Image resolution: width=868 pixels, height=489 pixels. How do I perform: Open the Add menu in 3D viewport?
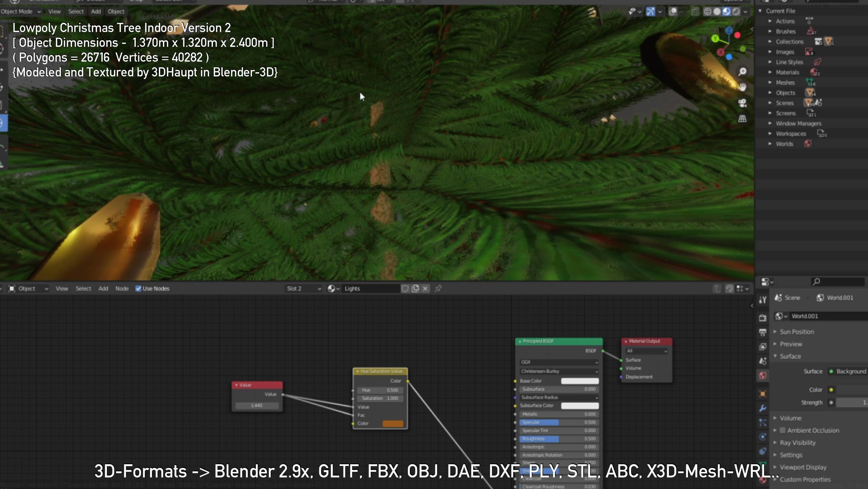point(96,12)
